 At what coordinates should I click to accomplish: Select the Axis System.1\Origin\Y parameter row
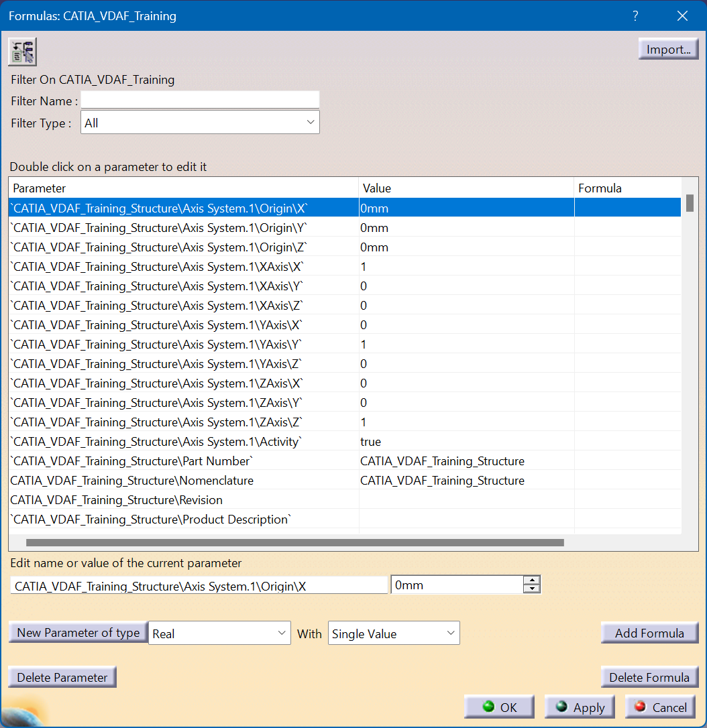(x=345, y=227)
